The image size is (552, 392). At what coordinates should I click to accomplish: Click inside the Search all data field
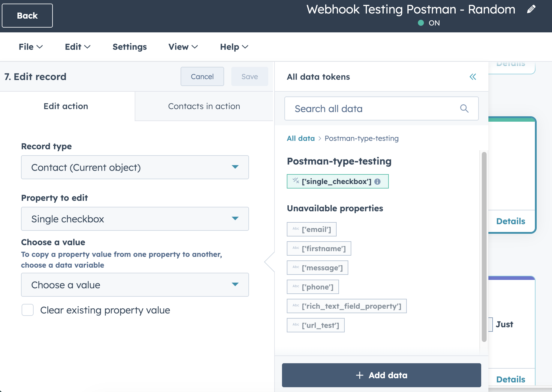click(x=360, y=108)
